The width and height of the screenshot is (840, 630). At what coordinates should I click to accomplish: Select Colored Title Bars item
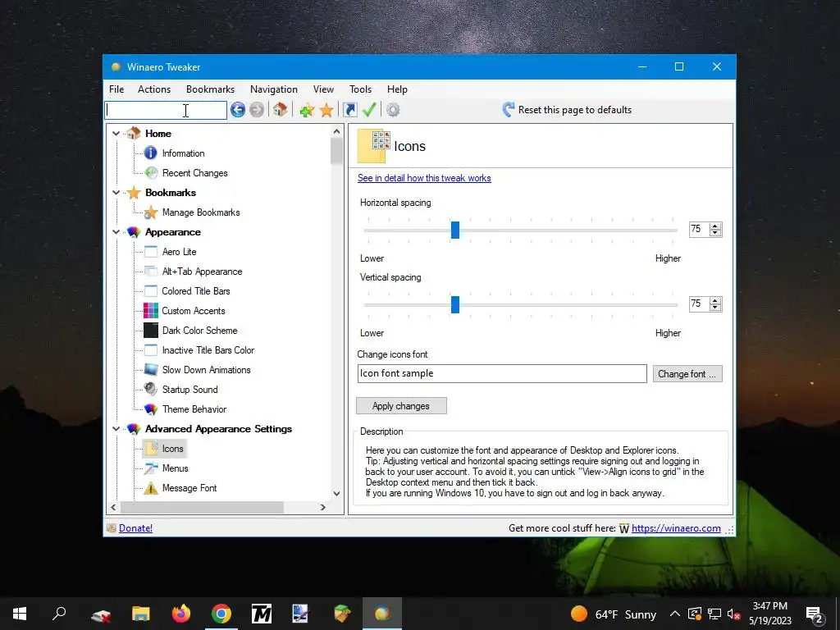(196, 291)
